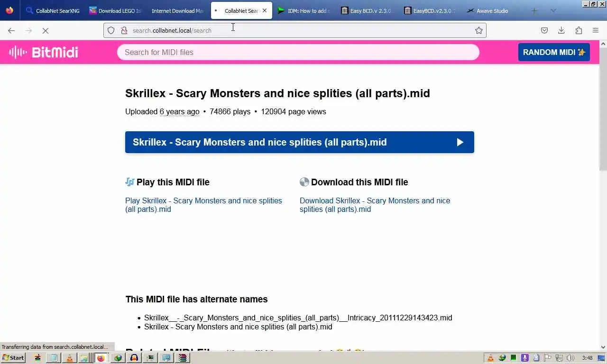Screen dimensions: 607x364
Task: Click the address bar showing search.collabnet.local
Action: point(295,30)
